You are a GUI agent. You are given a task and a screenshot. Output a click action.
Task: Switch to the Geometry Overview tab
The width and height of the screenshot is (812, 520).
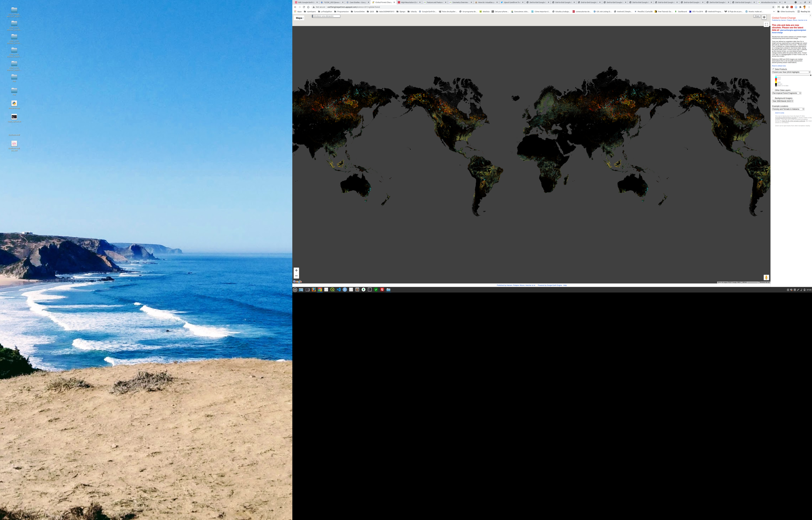[x=460, y=2]
